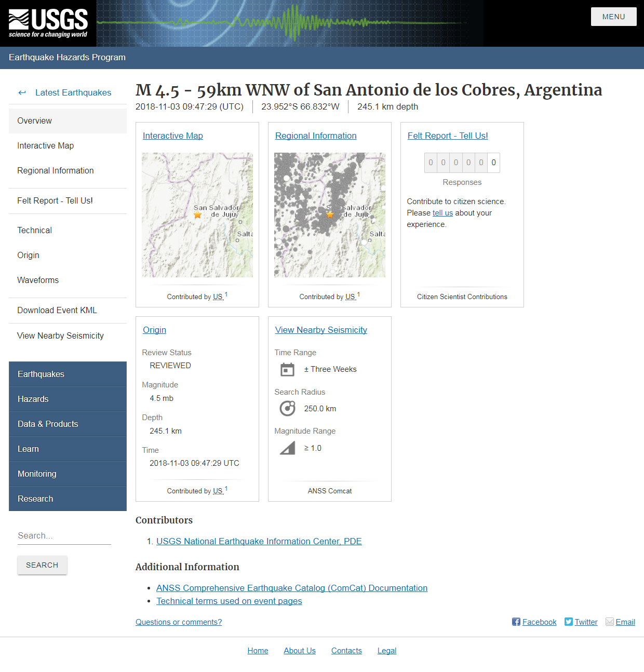644x672 pixels.
Task: Expand the Data & Products section
Action: pos(48,424)
